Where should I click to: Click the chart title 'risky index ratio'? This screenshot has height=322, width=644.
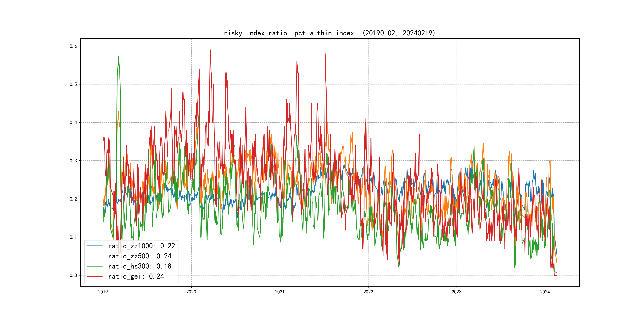(x=329, y=33)
